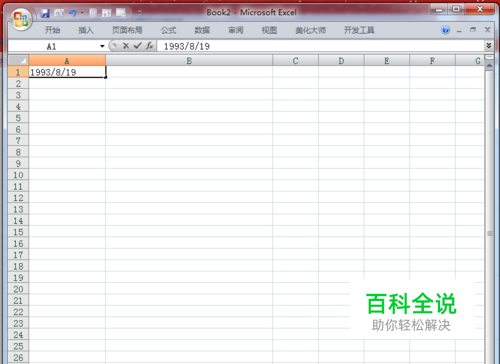Save the workbook with the floppy icon
Screen dimensions: 500x364
click(45, 13)
